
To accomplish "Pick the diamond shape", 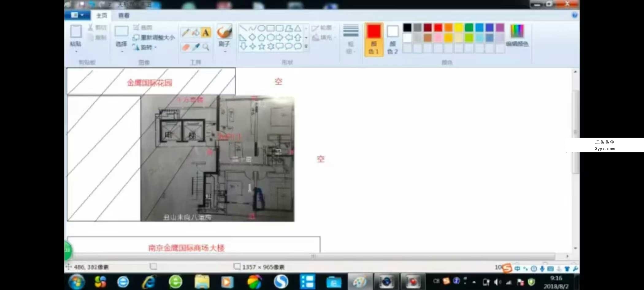I will pos(252,37).
